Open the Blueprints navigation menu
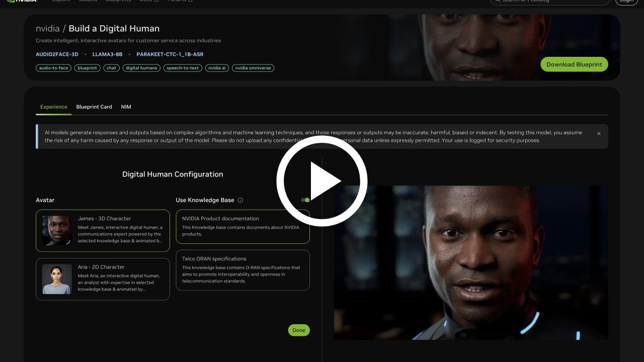This screenshot has width=644, height=362. [118, 1]
